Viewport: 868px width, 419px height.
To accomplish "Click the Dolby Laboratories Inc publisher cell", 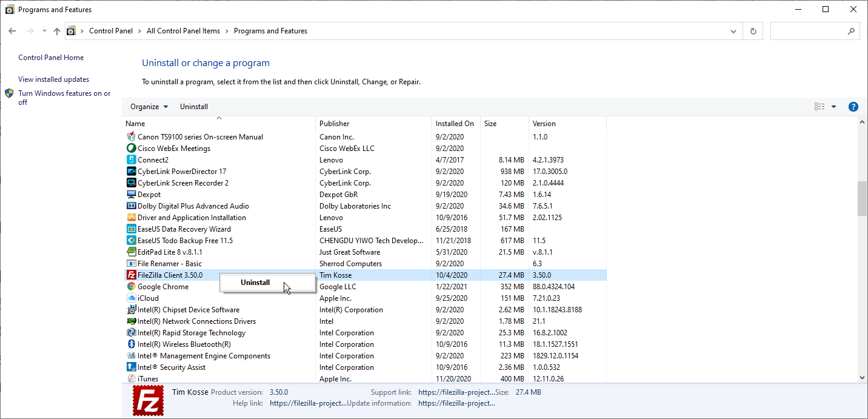I will [x=355, y=206].
